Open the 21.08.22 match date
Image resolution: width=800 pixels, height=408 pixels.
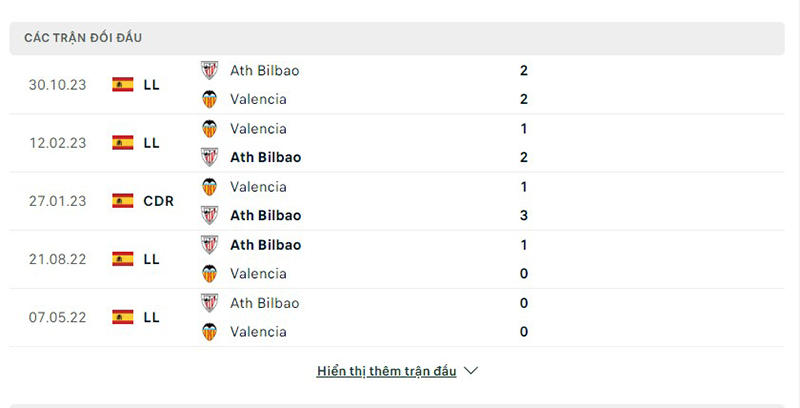[x=58, y=259]
